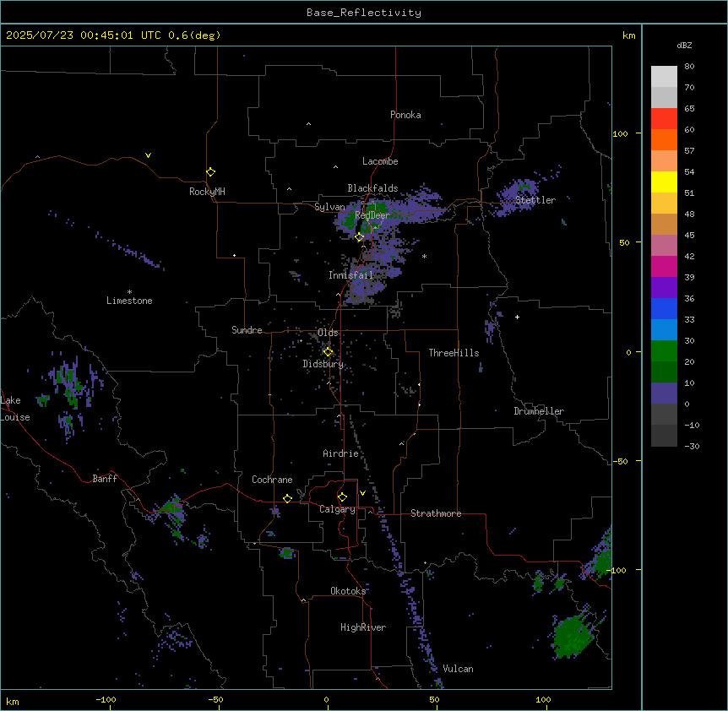
Task: Click the Airdrie label
Action: click(x=341, y=453)
